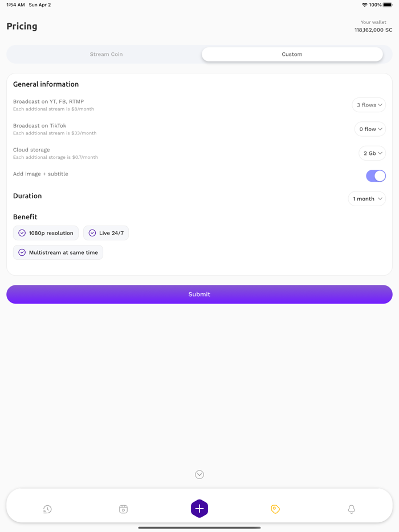The width and height of the screenshot is (399, 532).
Task: Click the checkmark icon on Multistream benefit
Action: [22, 252]
